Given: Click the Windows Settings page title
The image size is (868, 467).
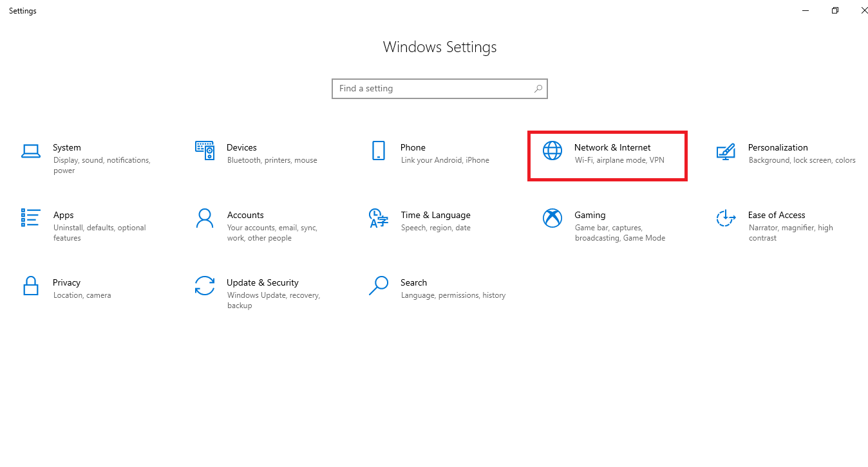Looking at the screenshot, I should pyautogui.click(x=440, y=47).
